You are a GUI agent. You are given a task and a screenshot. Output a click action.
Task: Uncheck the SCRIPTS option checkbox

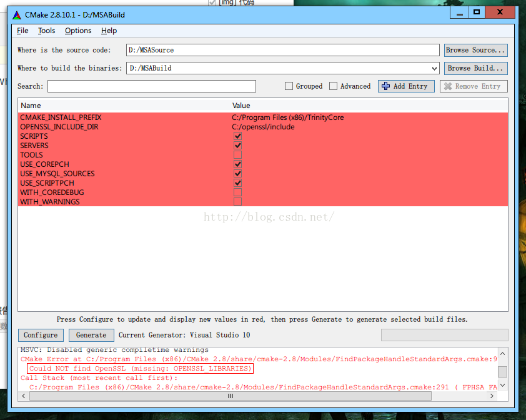coord(237,136)
